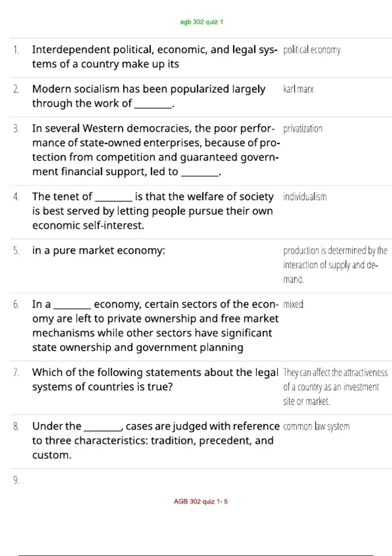392x556 pixels.
Task: Click the answer "karl marx"
Action: pos(298,89)
